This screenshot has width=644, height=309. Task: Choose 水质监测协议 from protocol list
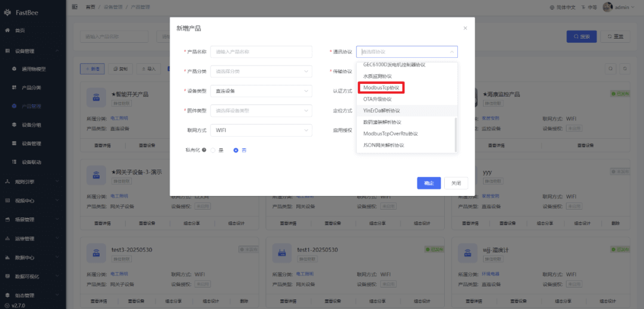tap(407, 76)
